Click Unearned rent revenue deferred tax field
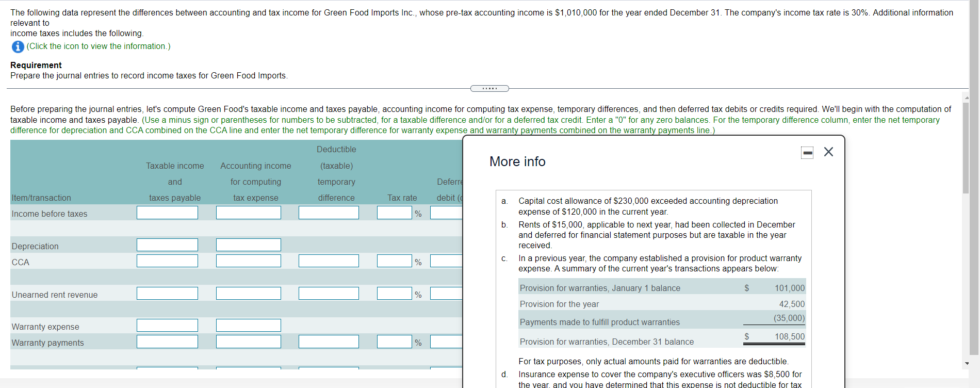Viewport: 980px width, 388px height. (x=447, y=294)
